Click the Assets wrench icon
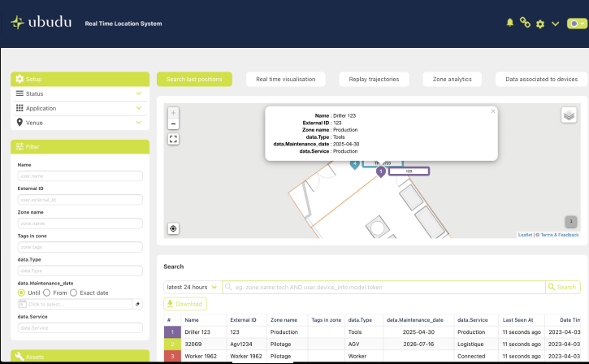 click(19, 356)
